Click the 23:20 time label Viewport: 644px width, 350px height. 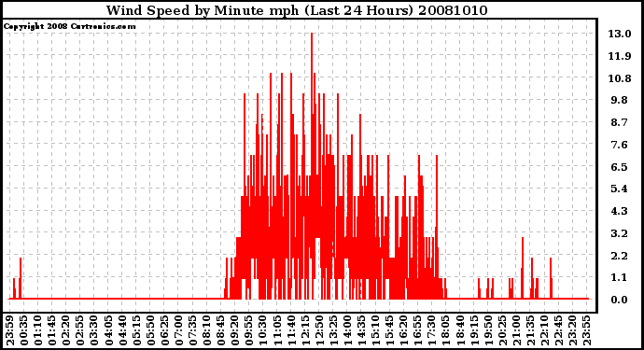(572, 331)
